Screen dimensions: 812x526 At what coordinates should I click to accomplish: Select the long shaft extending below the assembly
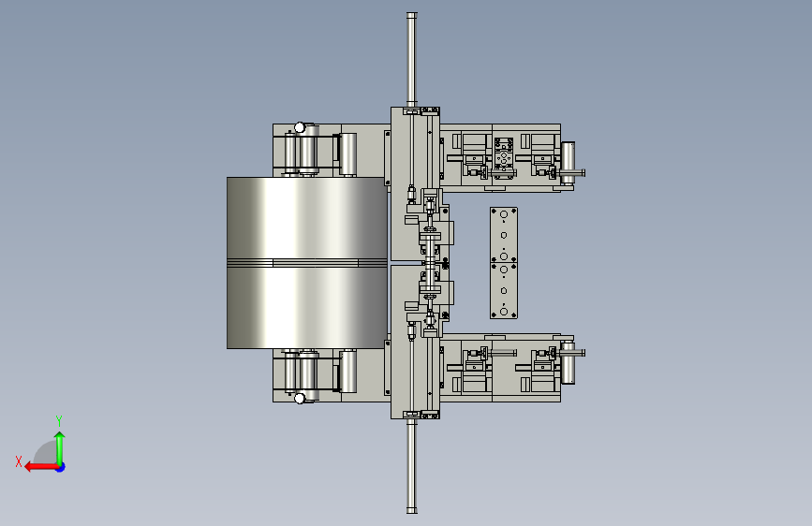pos(412,466)
